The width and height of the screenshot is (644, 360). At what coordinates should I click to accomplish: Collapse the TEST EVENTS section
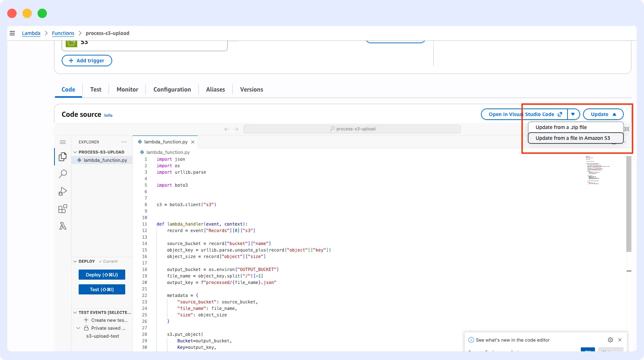[75, 312]
